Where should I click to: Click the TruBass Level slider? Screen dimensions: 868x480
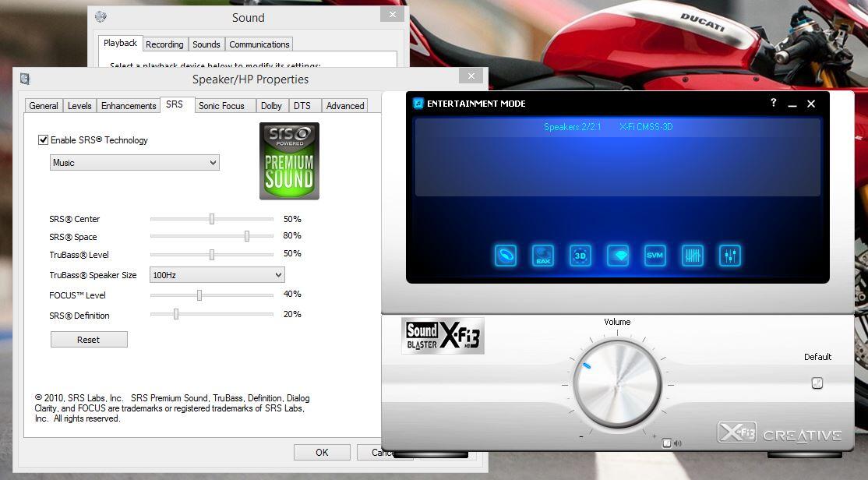click(211, 255)
